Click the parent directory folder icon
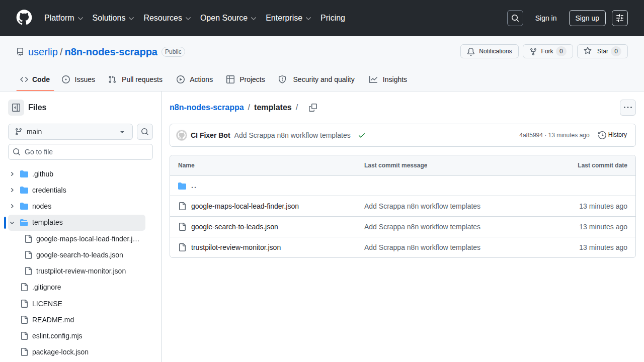The height and width of the screenshot is (362, 644). [182, 186]
